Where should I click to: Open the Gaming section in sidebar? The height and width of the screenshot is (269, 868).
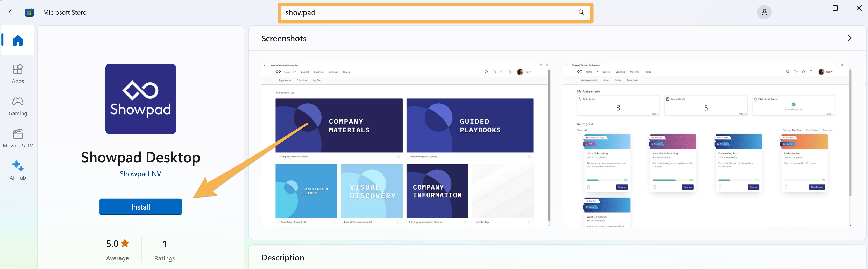pos(18,106)
